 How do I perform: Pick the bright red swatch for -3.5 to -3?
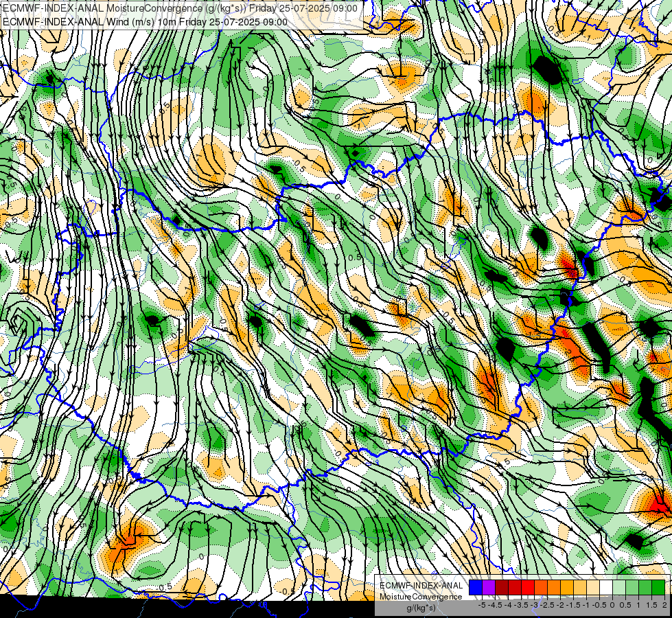click(x=528, y=588)
